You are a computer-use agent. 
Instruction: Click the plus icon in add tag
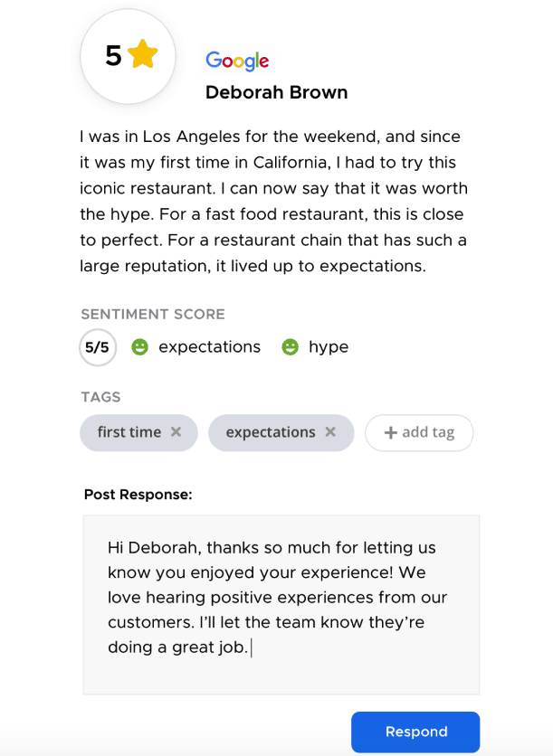[x=391, y=432]
